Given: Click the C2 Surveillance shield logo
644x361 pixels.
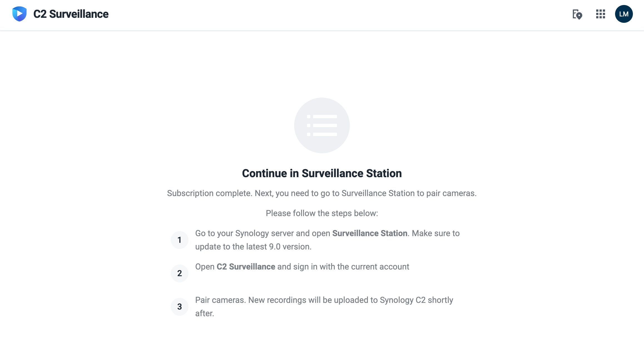Looking at the screenshot, I should (x=19, y=14).
